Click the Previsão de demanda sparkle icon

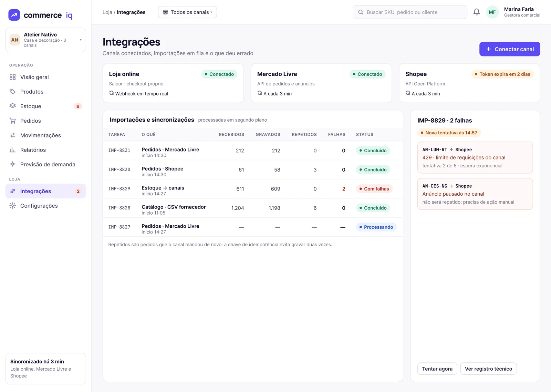[x=13, y=164]
